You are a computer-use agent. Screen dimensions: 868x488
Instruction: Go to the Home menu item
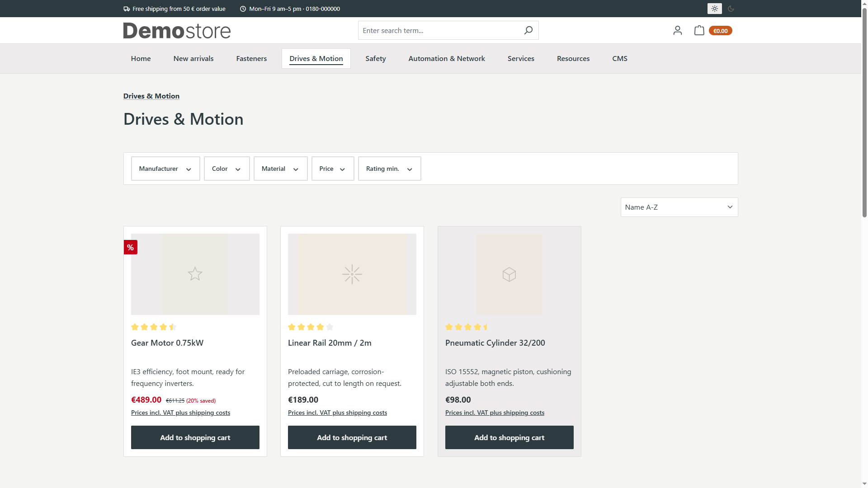141,59
